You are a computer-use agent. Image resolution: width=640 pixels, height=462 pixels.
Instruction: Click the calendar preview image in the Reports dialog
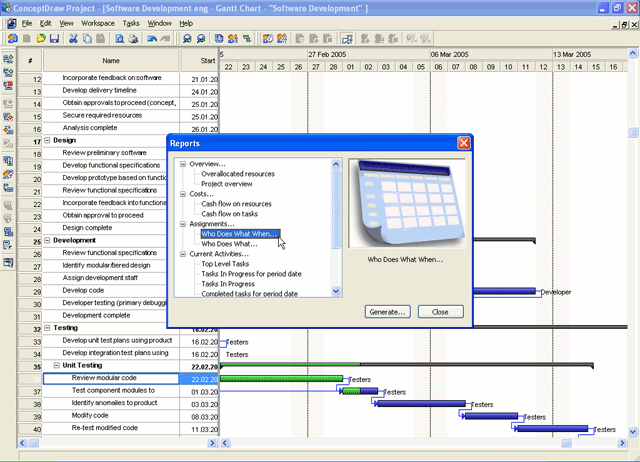pyautogui.click(x=407, y=203)
